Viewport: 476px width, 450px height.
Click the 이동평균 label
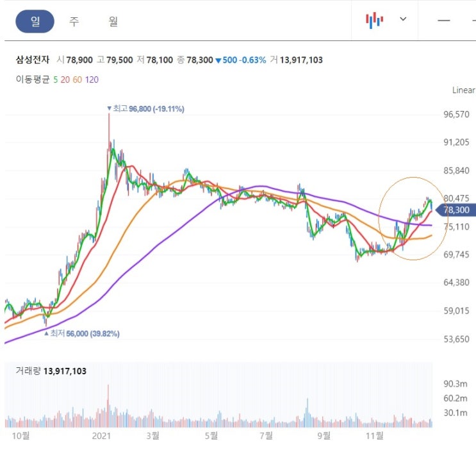[33, 79]
